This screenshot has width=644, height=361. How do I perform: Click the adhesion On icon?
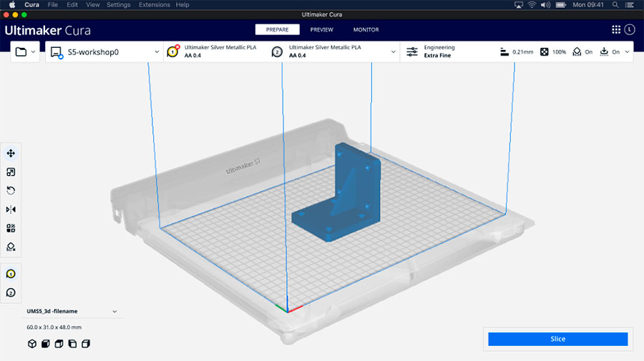(x=604, y=51)
